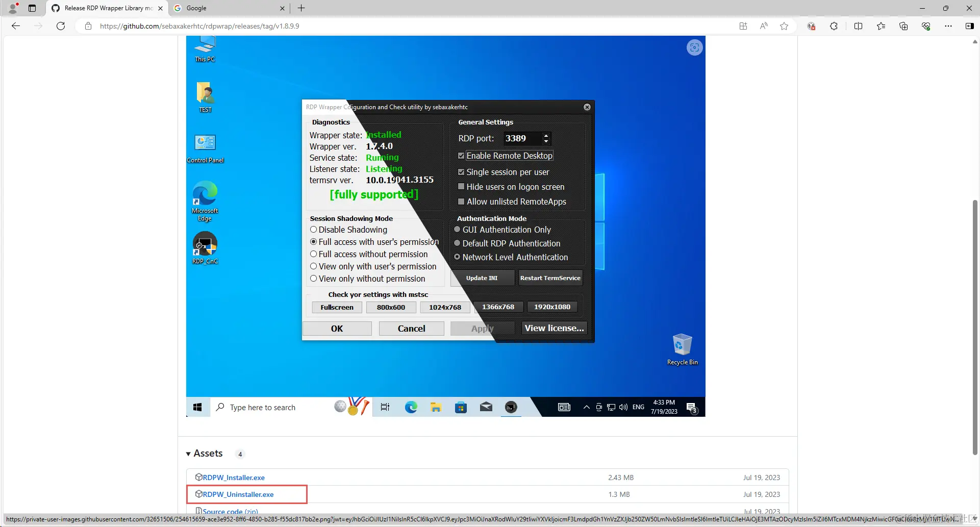Click the Update INI button in the image
The width and height of the screenshot is (980, 527).
pos(482,278)
